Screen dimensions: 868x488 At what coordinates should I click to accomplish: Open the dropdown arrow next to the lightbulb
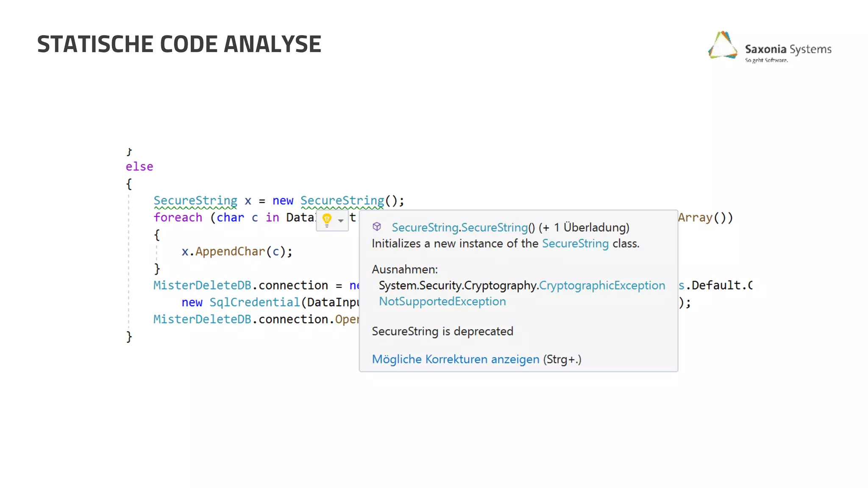(x=341, y=221)
